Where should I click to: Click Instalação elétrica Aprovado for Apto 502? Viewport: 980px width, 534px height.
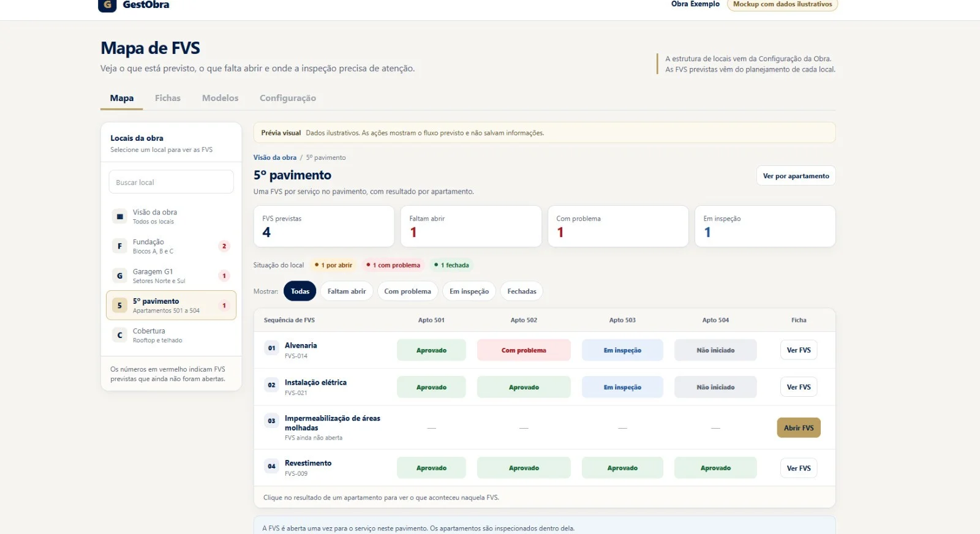coord(524,387)
